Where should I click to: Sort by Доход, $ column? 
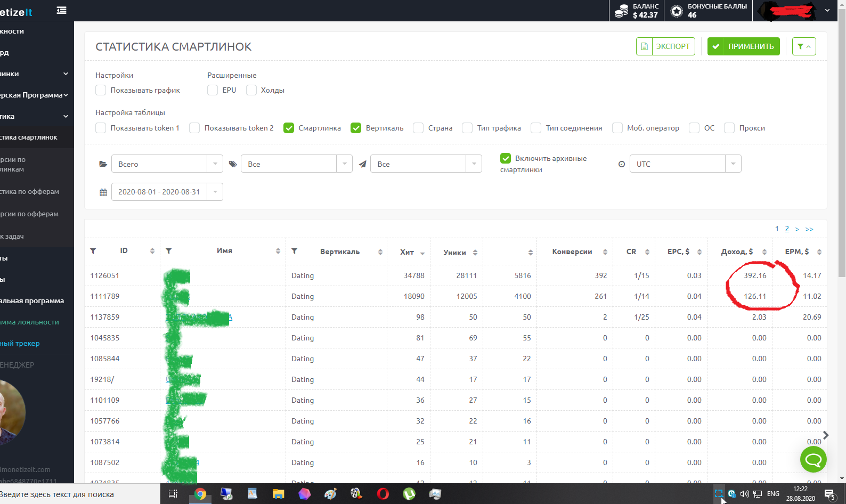point(764,252)
